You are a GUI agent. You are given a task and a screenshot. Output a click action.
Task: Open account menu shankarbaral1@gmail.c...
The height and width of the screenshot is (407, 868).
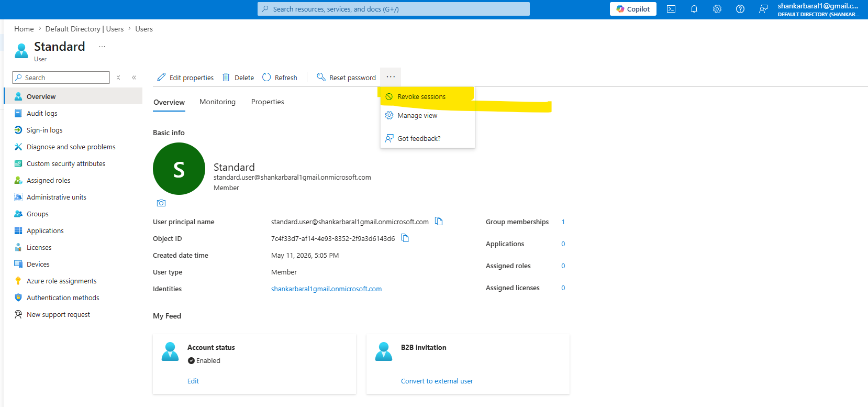tap(819, 9)
